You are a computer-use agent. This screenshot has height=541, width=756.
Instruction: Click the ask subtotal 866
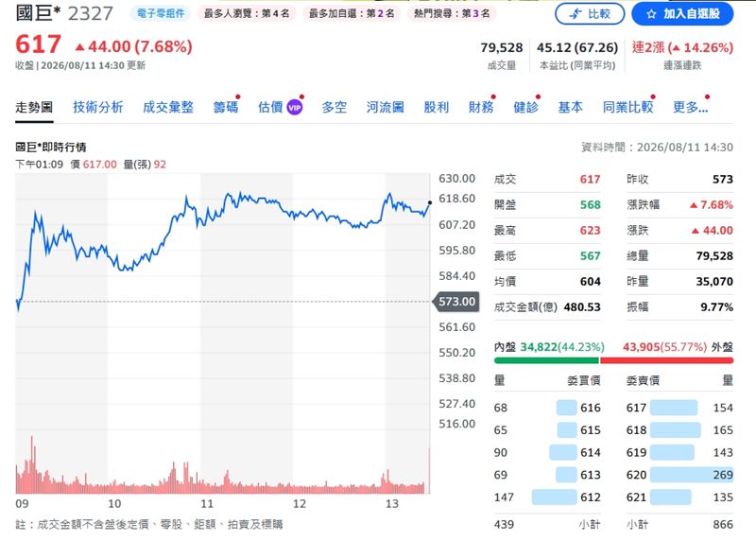click(x=723, y=525)
